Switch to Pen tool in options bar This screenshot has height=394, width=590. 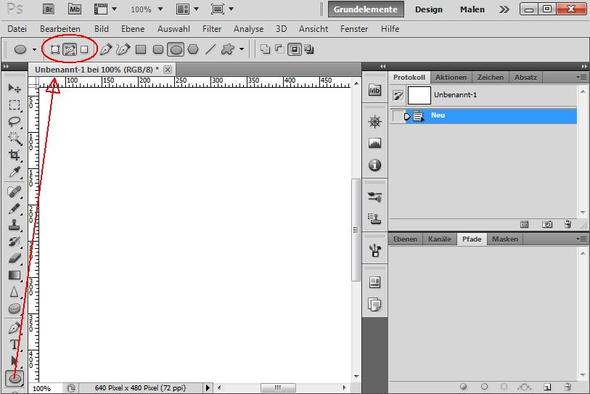[x=106, y=49]
